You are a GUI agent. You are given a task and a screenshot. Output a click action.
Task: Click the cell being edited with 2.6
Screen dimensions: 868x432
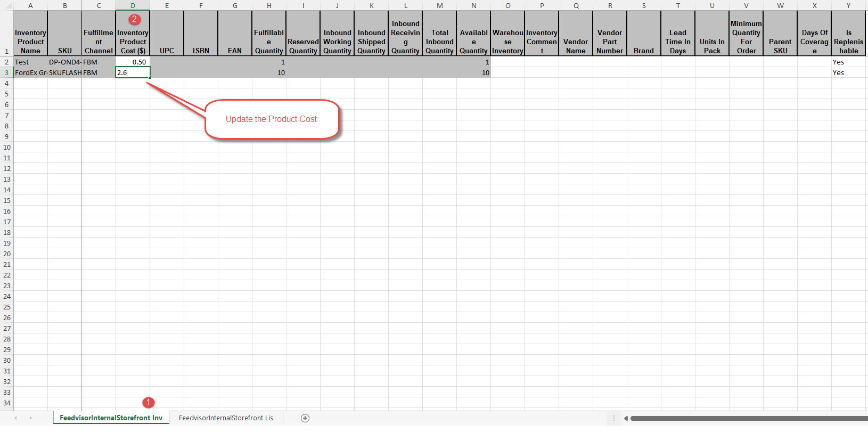133,72
